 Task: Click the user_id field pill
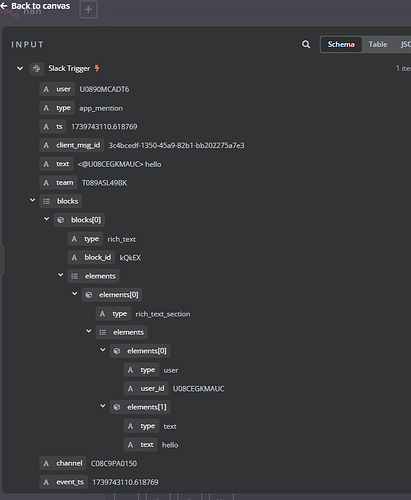146,388
